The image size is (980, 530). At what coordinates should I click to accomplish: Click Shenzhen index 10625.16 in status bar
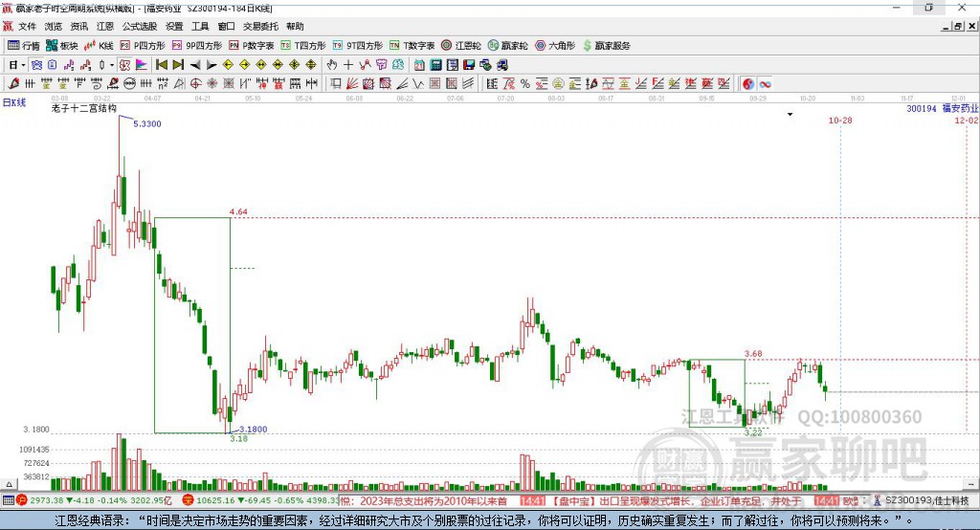tap(215, 500)
